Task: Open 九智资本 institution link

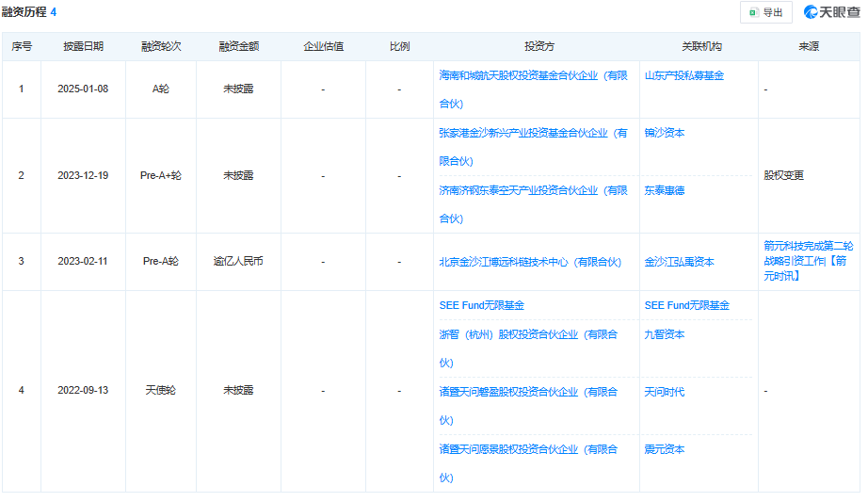Action: click(664, 334)
